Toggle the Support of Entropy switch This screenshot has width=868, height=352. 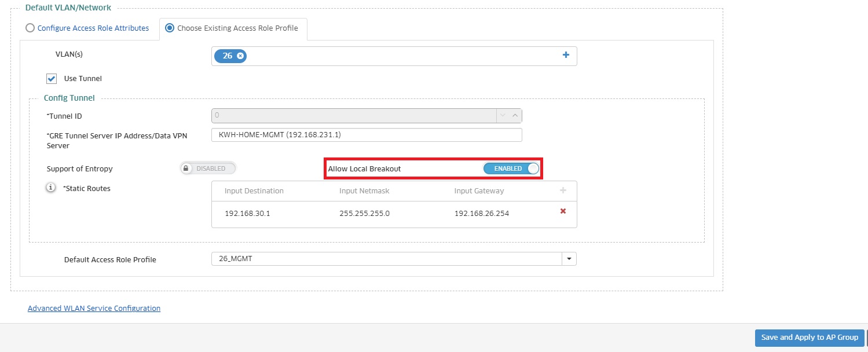point(208,168)
